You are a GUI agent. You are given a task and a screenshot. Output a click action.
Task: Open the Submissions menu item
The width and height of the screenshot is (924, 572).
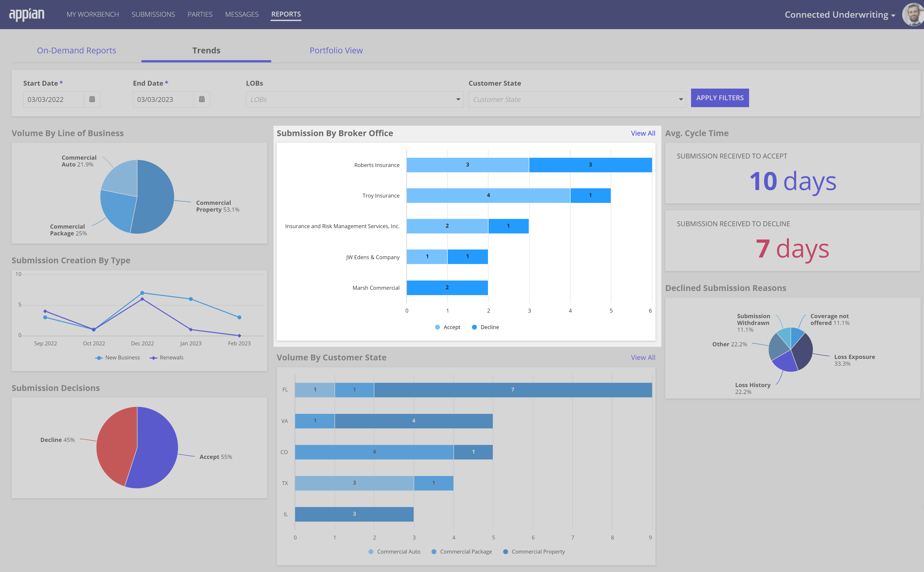coord(153,14)
